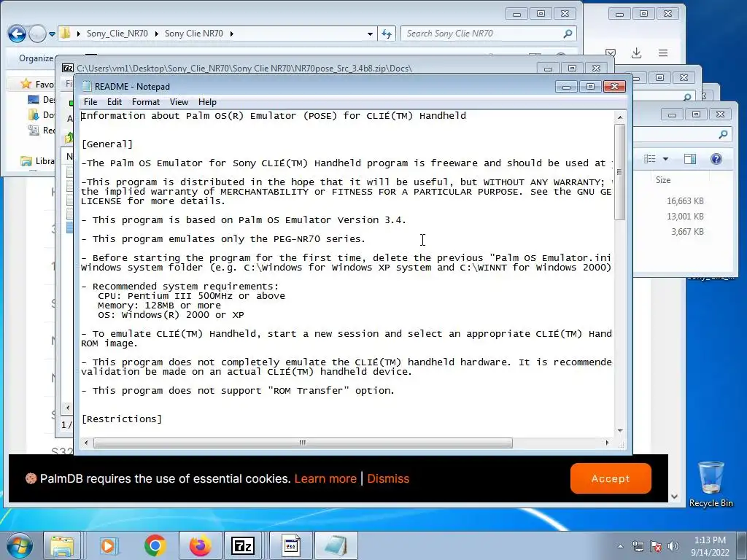This screenshot has height=560, width=747.
Task: Switch to Chrome on taskbar
Action: [155, 545]
